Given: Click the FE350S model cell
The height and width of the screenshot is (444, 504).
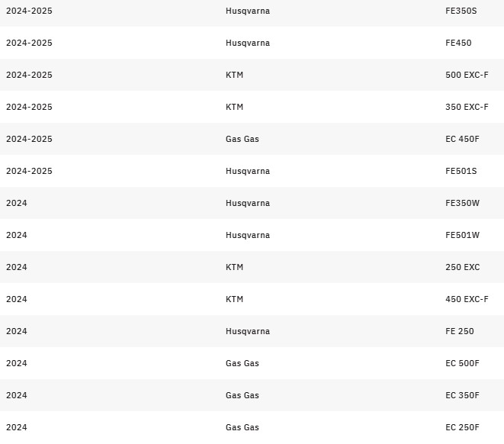Looking at the screenshot, I should (461, 11).
